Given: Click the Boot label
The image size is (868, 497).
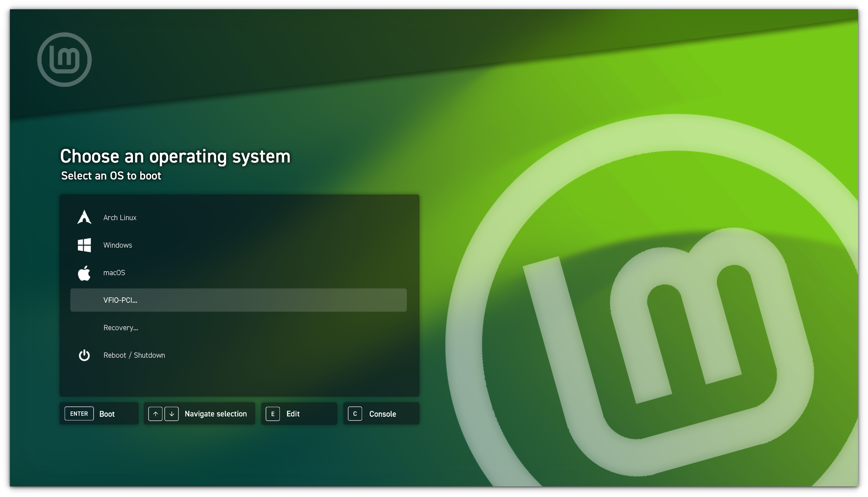Looking at the screenshot, I should coord(107,414).
